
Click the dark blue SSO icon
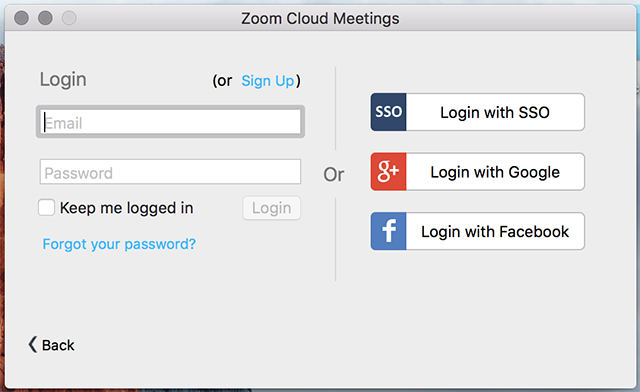pos(388,112)
